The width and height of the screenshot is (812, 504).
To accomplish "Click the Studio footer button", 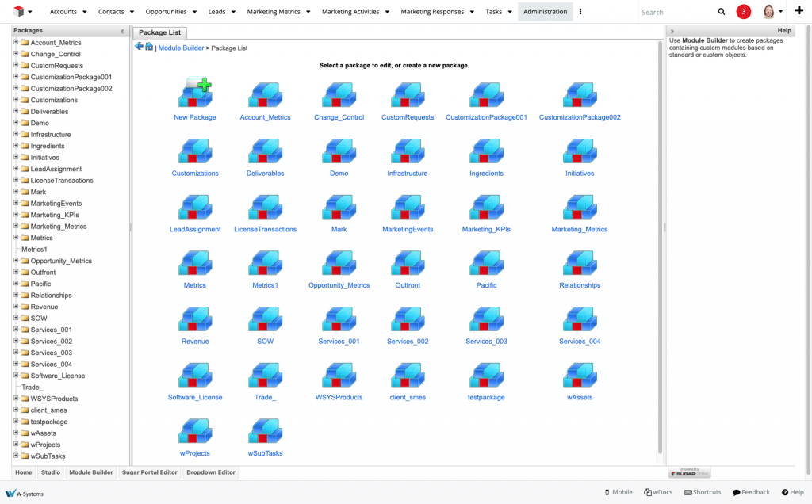I will (51, 472).
